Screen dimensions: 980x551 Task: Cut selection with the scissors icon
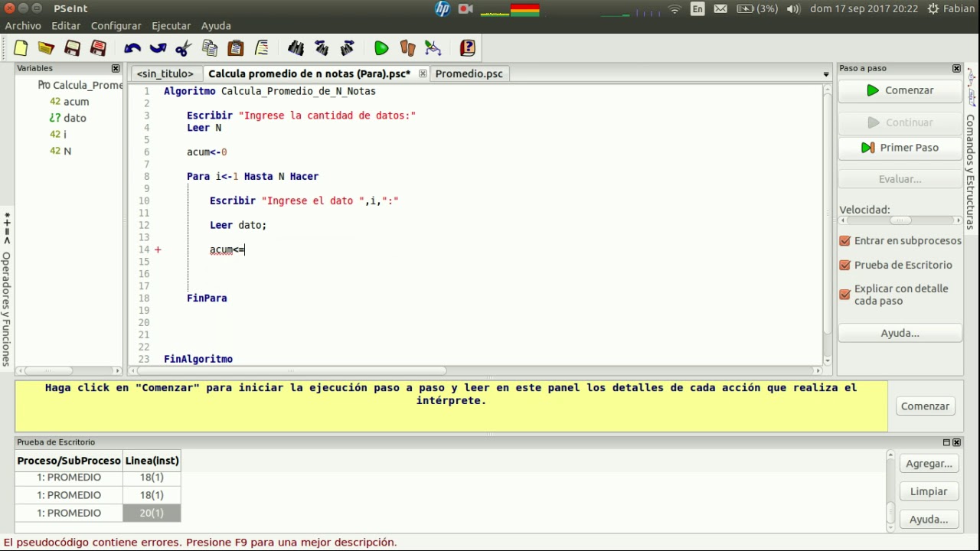tap(183, 48)
